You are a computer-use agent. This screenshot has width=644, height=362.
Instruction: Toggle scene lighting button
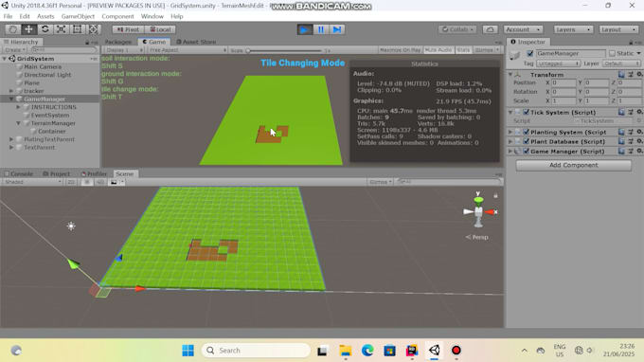(x=87, y=182)
